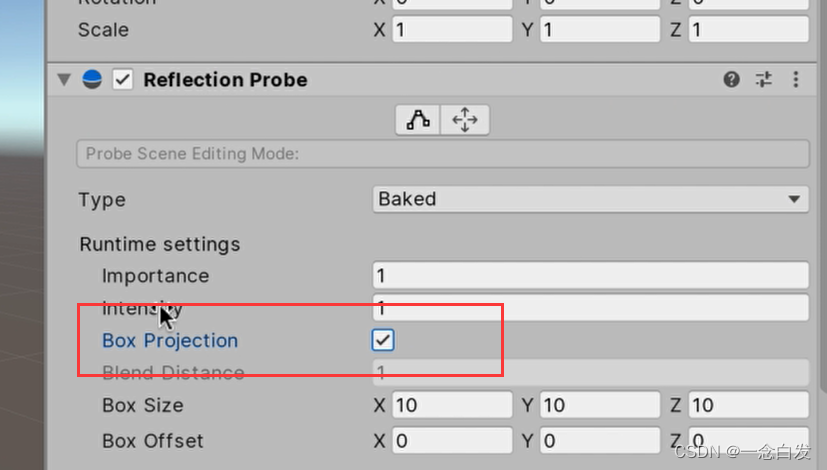Click the Box Size Z field
This screenshot has height=470, width=827.
(748, 405)
